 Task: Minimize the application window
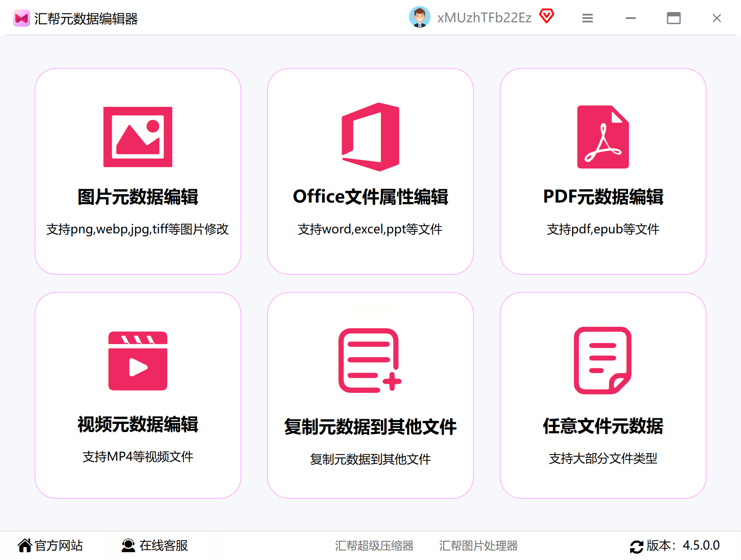[x=631, y=18]
